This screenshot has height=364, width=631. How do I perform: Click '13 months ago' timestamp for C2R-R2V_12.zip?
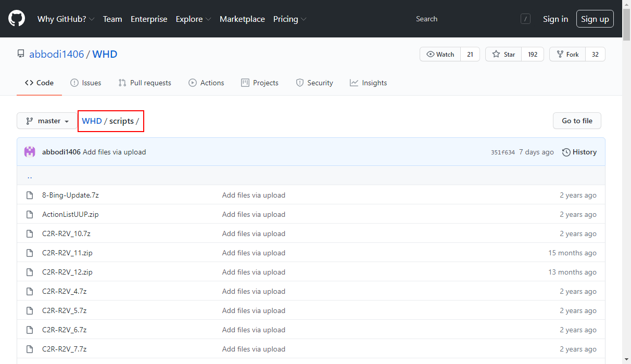[x=572, y=272]
